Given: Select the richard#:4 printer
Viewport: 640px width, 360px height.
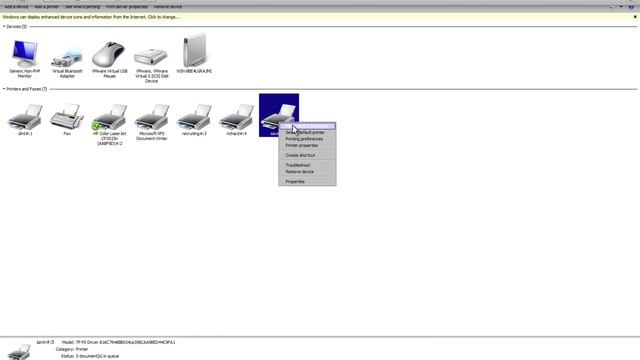Looking at the screenshot, I should coord(236,119).
